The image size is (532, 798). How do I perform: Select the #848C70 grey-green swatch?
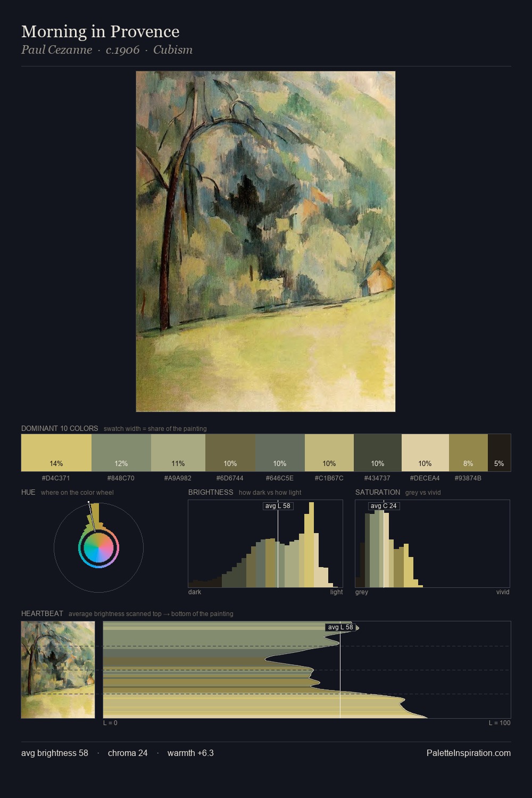(x=121, y=453)
